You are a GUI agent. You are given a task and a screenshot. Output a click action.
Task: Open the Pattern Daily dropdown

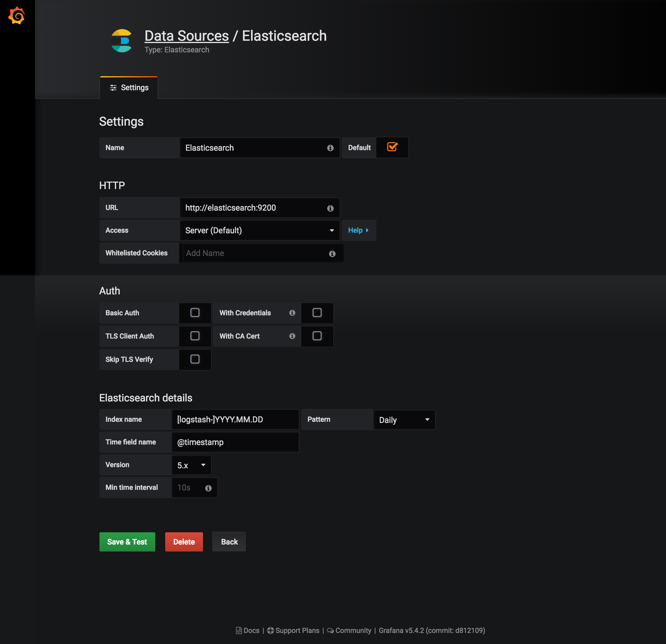pyautogui.click(x=404, y=420)
